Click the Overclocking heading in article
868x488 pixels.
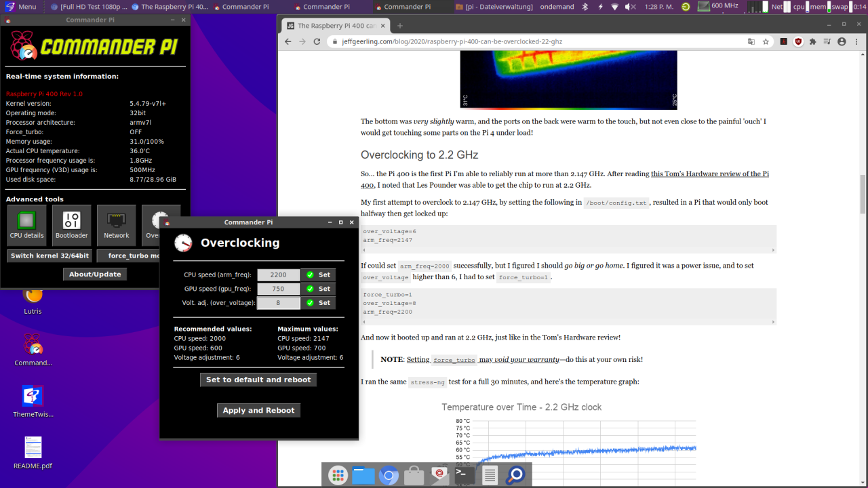pyautogui.click(x=419, y=155)
